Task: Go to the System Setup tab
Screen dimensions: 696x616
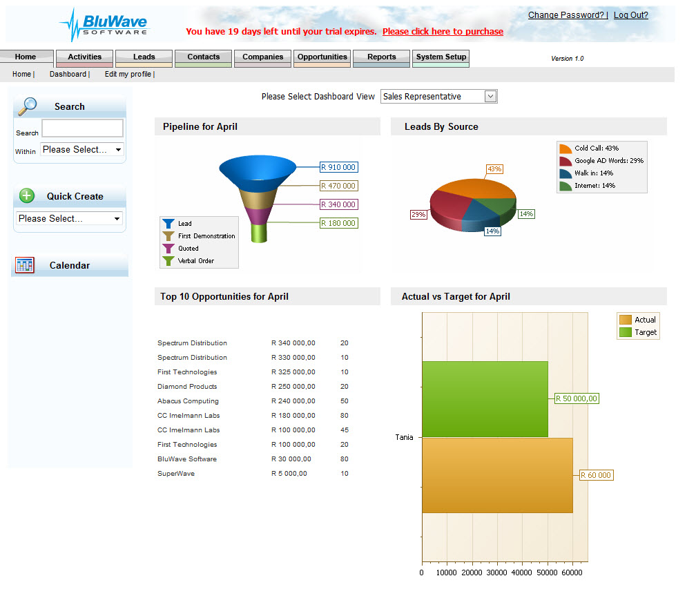Action: pos(441,58)
